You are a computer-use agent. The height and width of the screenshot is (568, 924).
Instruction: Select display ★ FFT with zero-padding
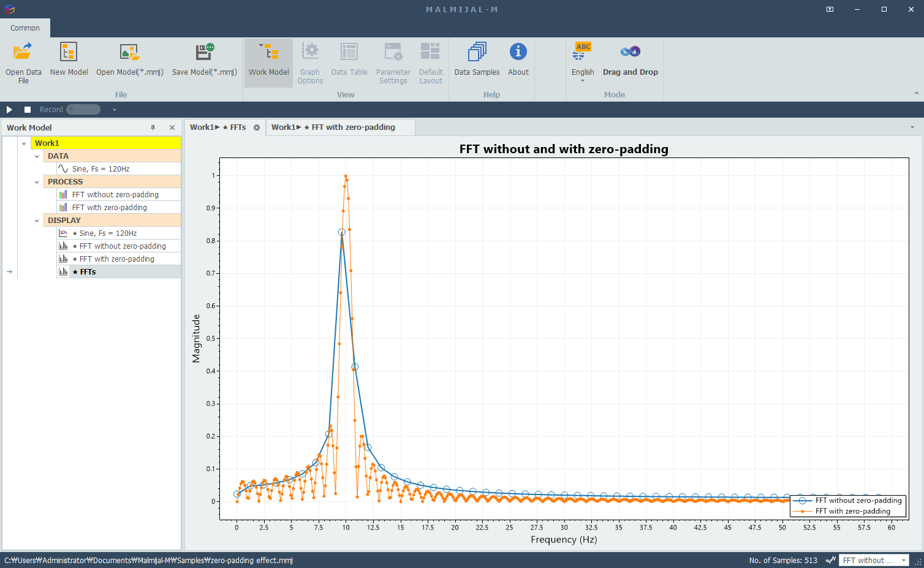(x=113, y=259)
